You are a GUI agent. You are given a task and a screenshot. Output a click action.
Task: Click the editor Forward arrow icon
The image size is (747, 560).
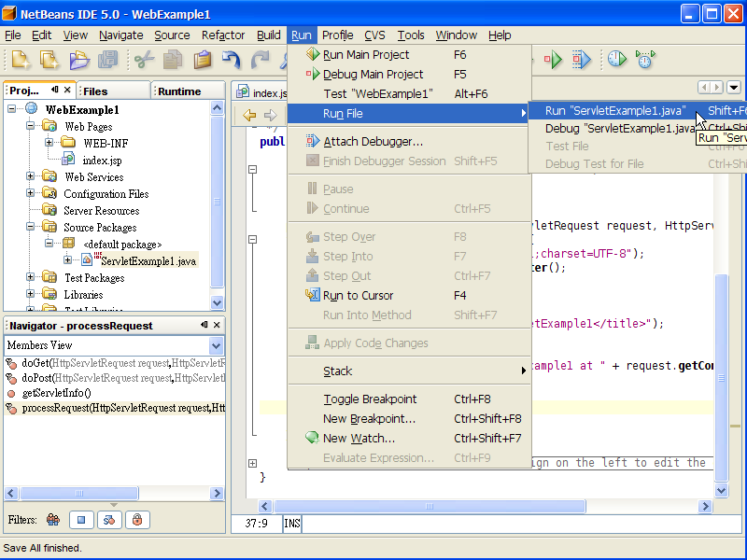[x=270, y=115]
